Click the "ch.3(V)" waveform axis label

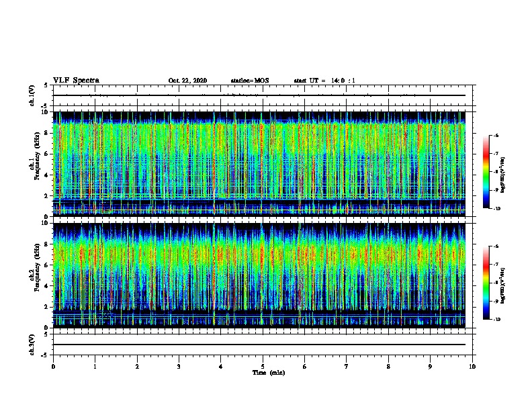(x=32, y=345)
